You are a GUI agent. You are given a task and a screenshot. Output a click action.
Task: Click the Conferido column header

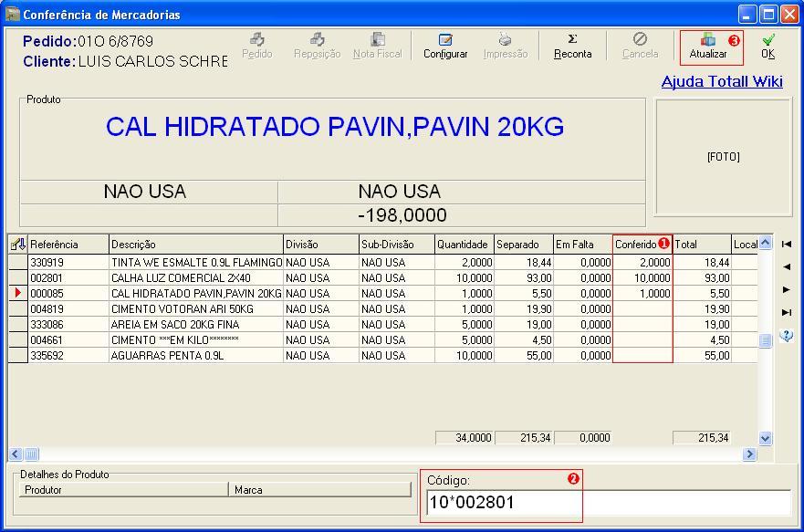pyautogui.click(x=642, y=245)
